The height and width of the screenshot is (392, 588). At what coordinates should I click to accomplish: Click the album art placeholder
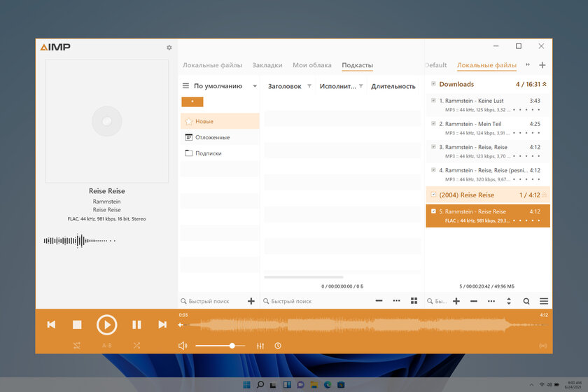click(107, 121)
